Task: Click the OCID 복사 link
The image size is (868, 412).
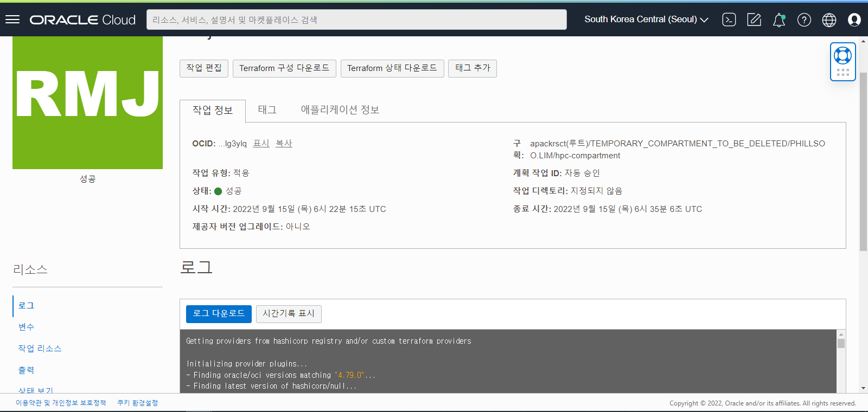Action: tap(284, 144)
